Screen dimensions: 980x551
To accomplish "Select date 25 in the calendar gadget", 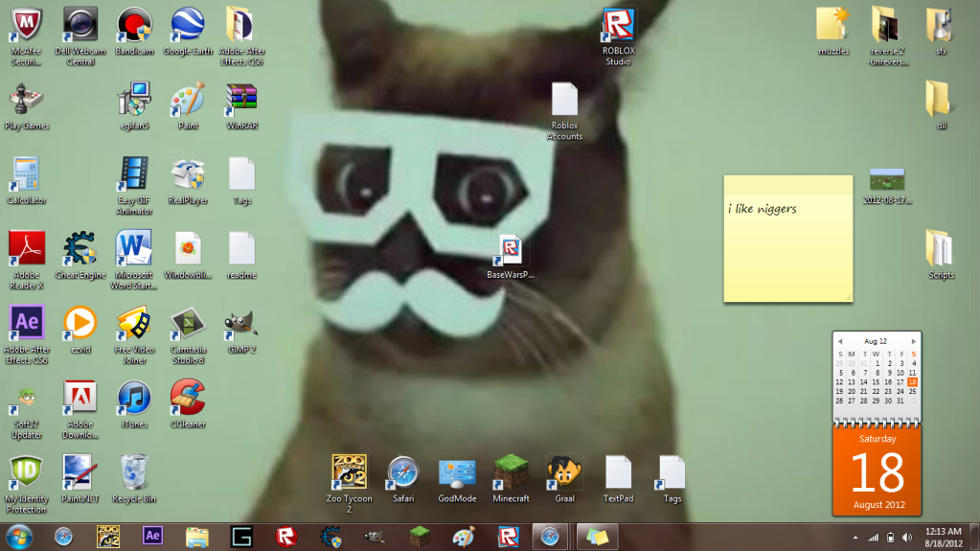I will tap(913, 392).
